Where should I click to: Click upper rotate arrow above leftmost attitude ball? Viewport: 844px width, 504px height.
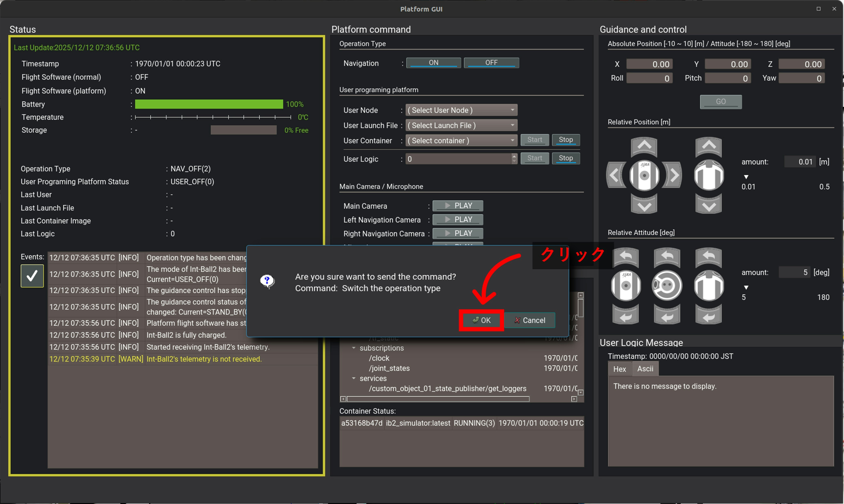(625, 256)
